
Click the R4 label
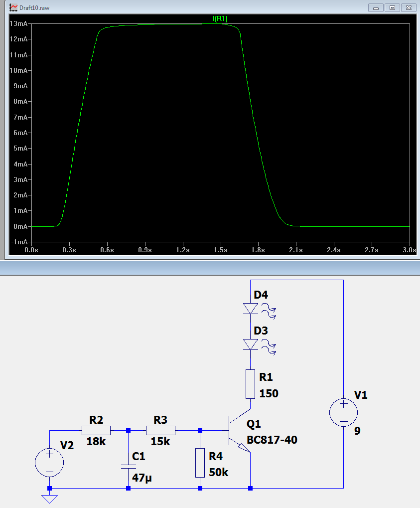[x=216, y=456]
